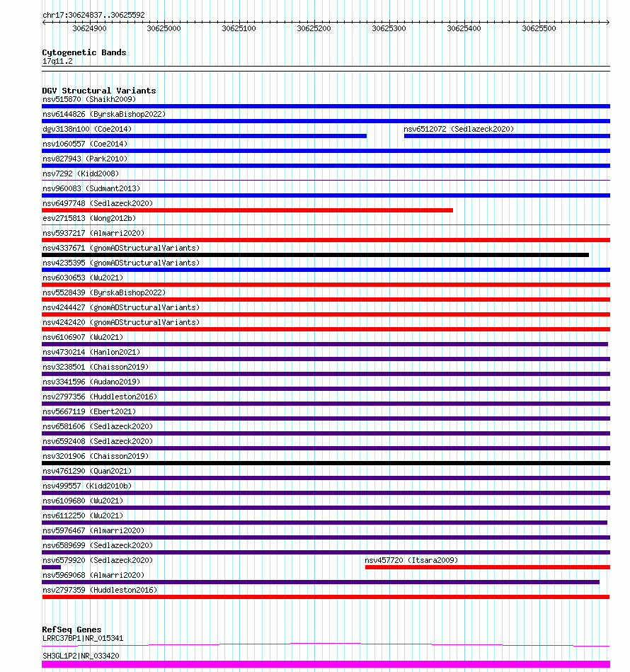This screenshot has height=672, width=630.
Task: Open the dgv3138n100 (Coe2014) variant
Action: [87, 129]
